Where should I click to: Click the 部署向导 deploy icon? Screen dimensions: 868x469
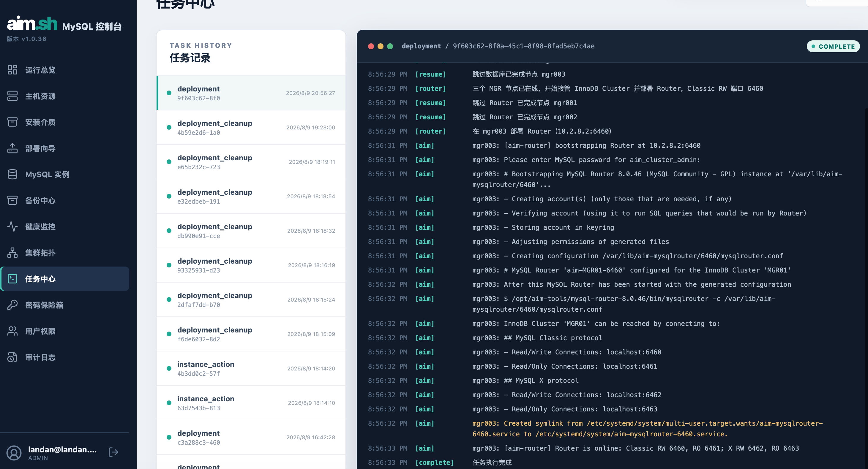tap(12, 148)
